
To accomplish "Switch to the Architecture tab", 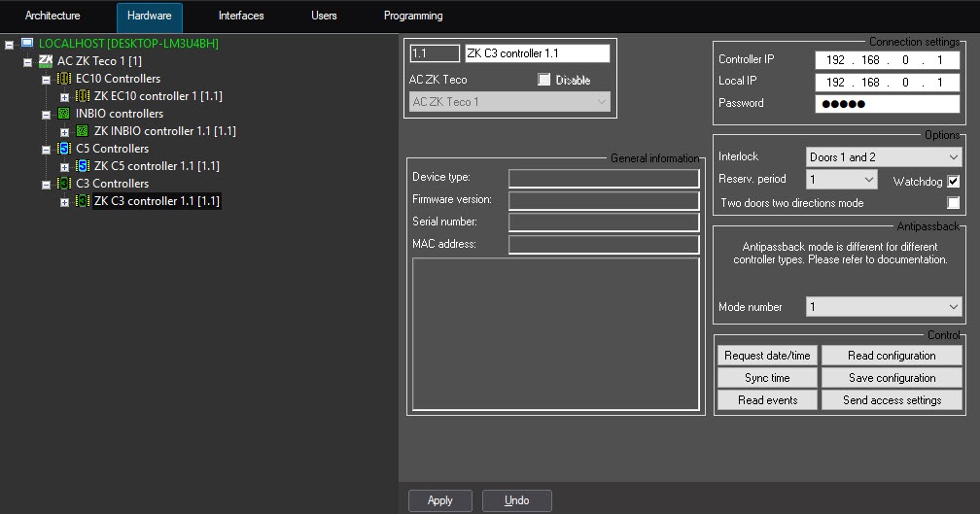I will pyautogui.click(x=52, y=17).
